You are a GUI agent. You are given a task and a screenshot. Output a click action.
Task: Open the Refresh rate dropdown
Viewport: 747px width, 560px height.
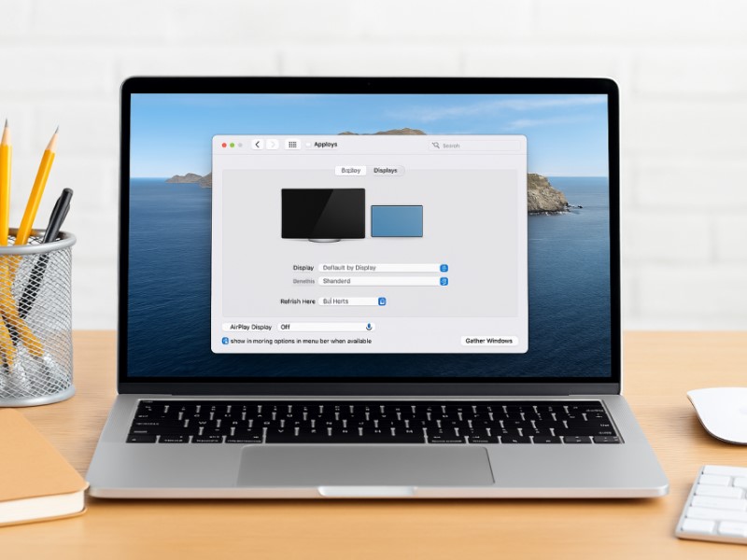(352, 301)
